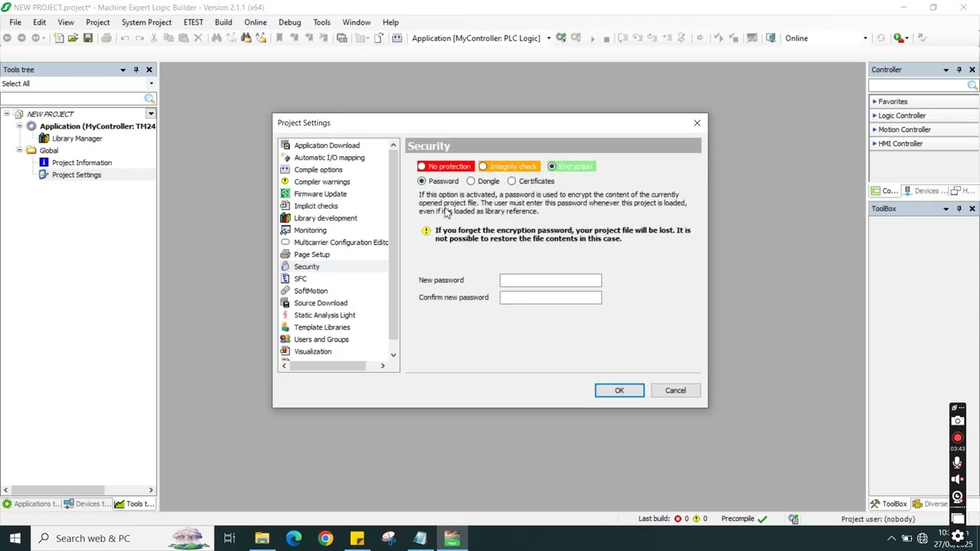Select Static Analysis Light category
The height and width of the screenshot is (551, 980).
pos(325,315)
